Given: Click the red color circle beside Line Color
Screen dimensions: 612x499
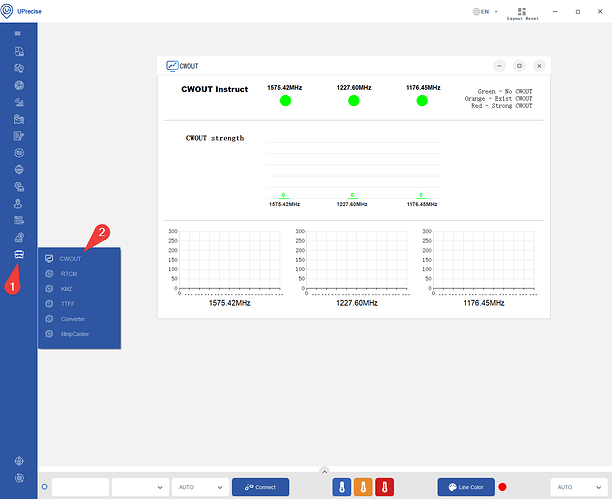Looking at the screenshot, I should click(x=503, y=487).
